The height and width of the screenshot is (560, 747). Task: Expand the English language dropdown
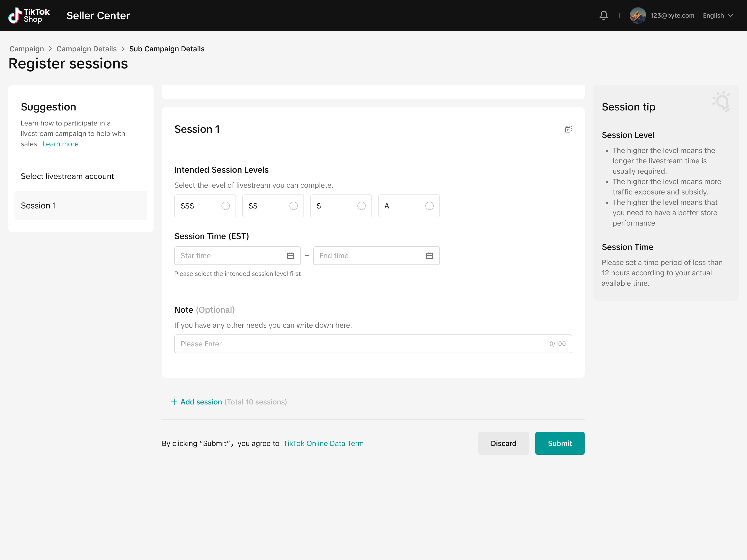tap(718, 16)
